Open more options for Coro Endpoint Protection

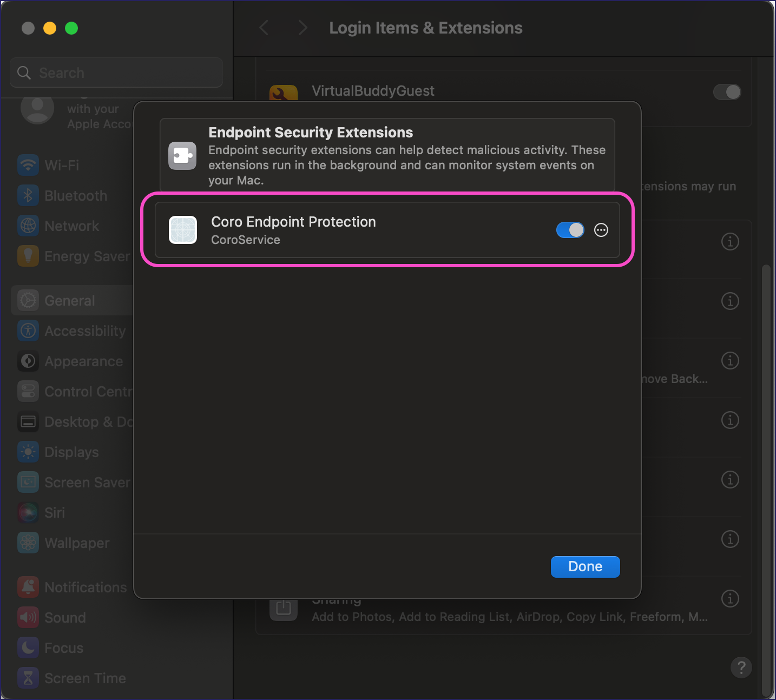[x=601, y=230]
